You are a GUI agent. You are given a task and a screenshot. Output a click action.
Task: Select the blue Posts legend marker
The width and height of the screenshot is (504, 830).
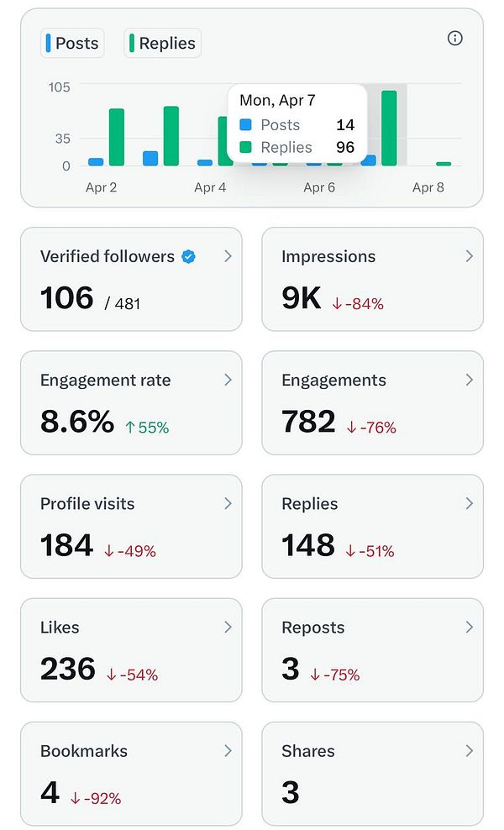click(x=46, y=43)
